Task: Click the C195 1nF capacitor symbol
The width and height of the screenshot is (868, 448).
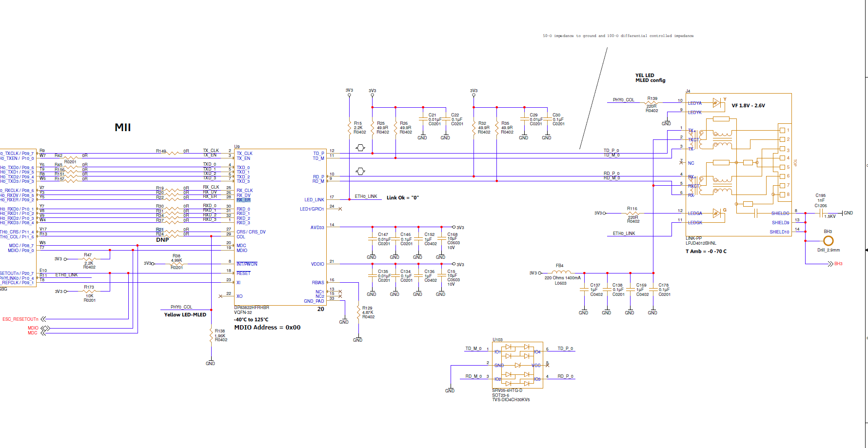Action: [821, 213]
